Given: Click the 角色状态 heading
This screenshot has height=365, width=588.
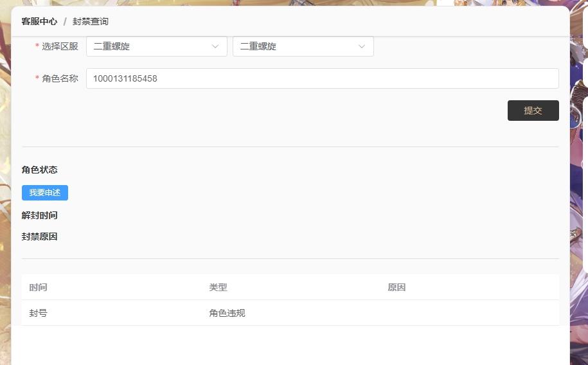Looking at the screenshot, I should pos(40,170).
